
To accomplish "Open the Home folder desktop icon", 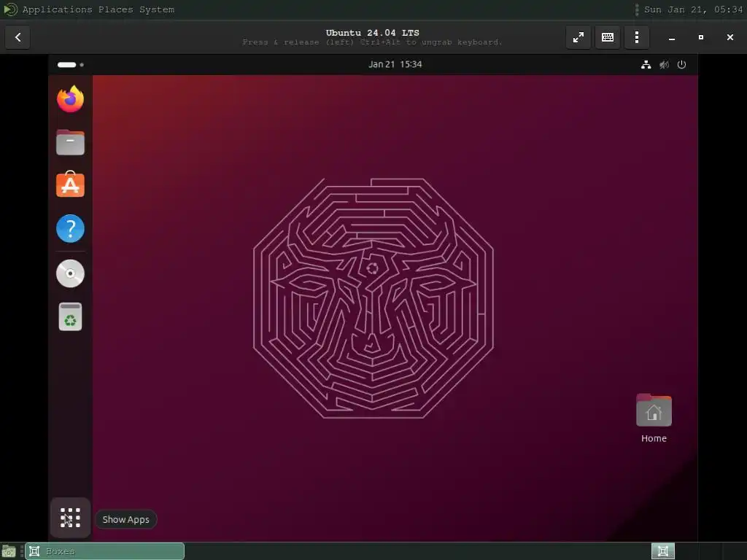I will pos(654,418).
